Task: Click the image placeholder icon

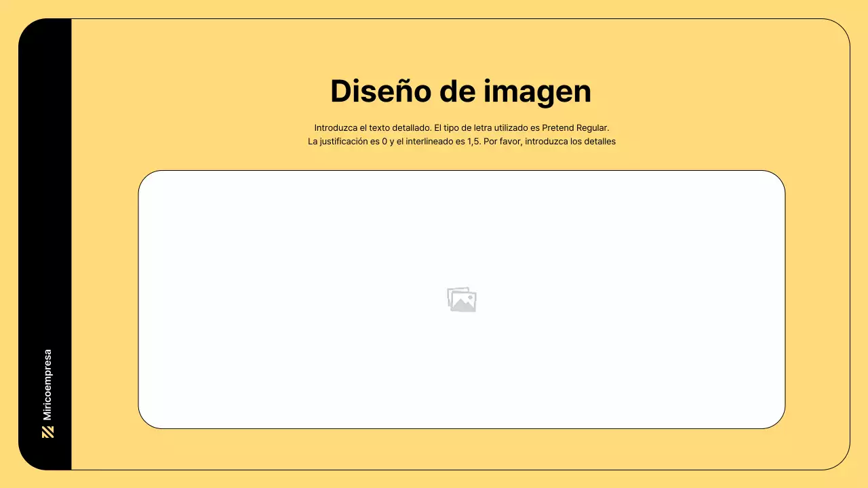Action: pos(461,300)
